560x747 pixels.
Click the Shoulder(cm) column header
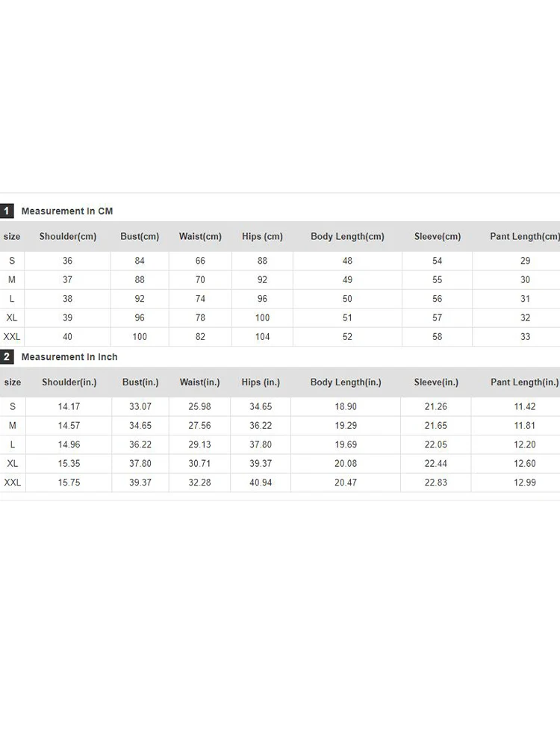[x=68, y=237]
